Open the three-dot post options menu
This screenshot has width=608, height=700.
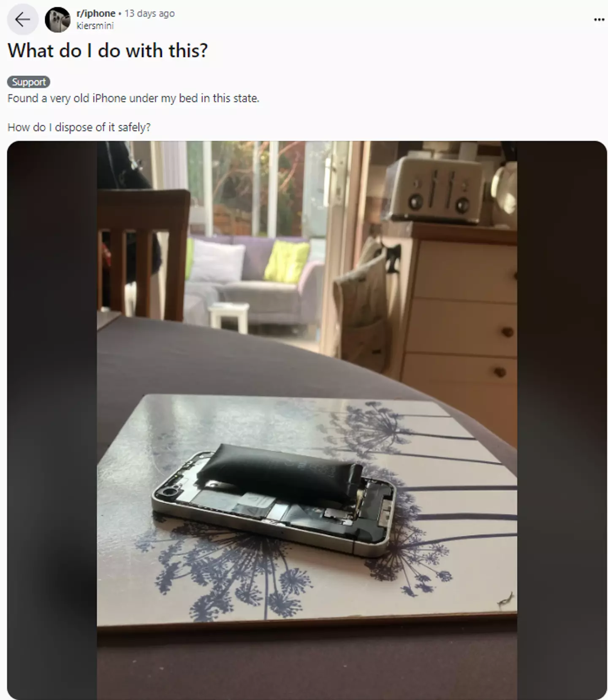[599, 19]
